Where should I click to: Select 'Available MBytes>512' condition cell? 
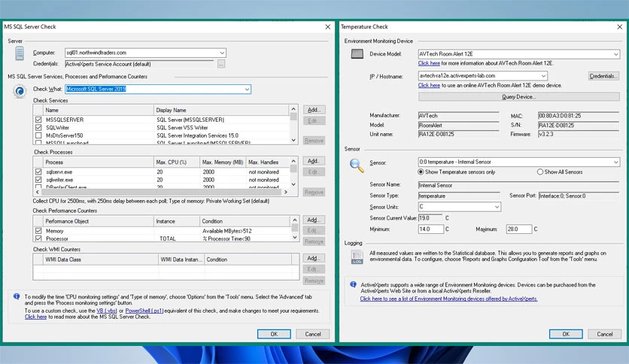(x=227, y=231)
